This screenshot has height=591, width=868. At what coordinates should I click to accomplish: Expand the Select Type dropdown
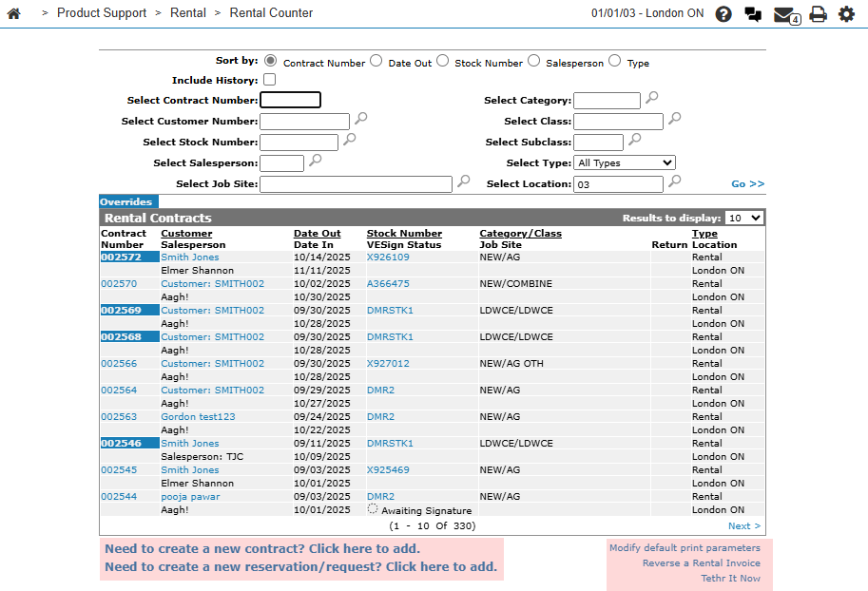[x=625, y=163]
